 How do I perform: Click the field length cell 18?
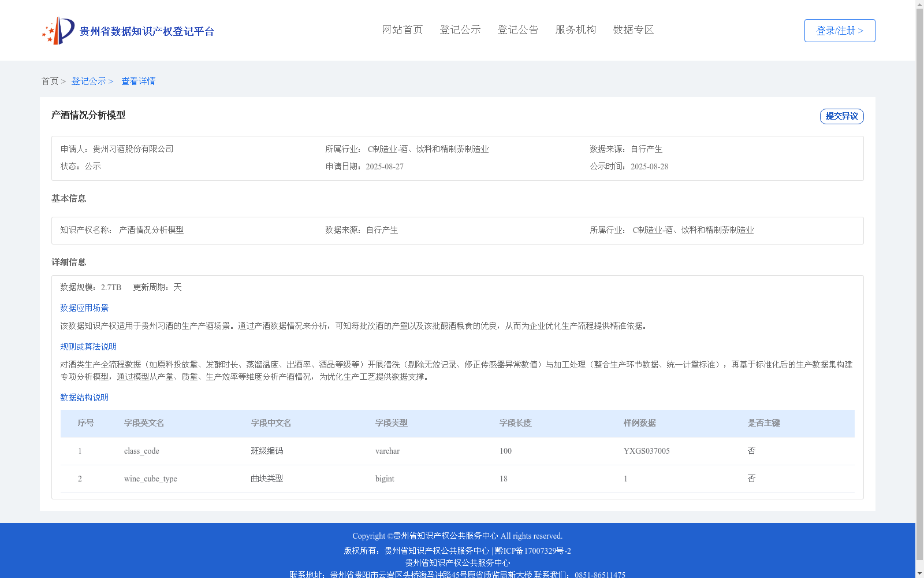[504, 479]
